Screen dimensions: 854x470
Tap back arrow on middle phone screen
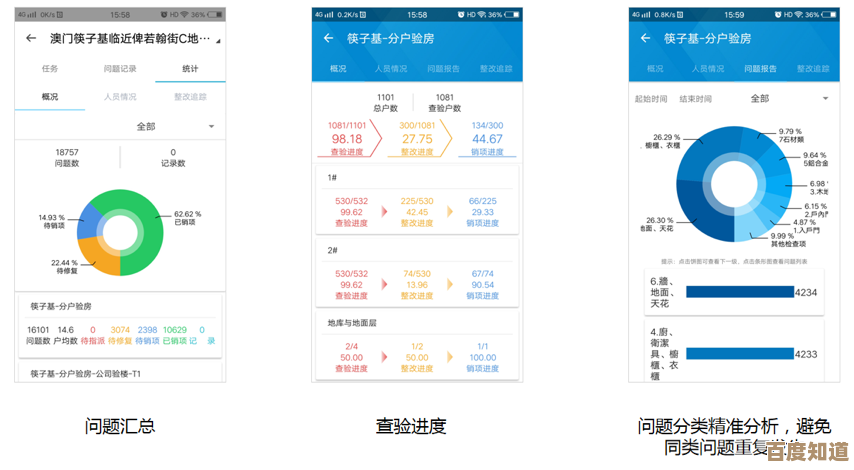coord(328,38)
